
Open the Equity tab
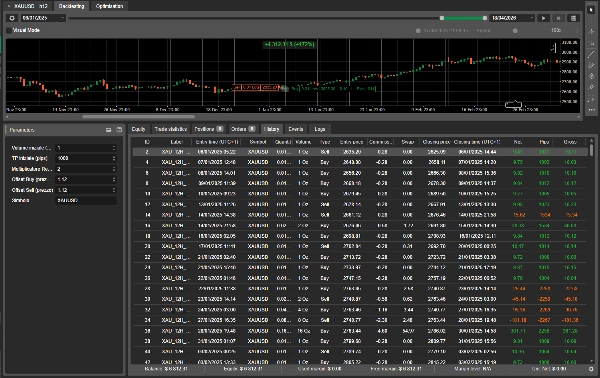point(138,129)
